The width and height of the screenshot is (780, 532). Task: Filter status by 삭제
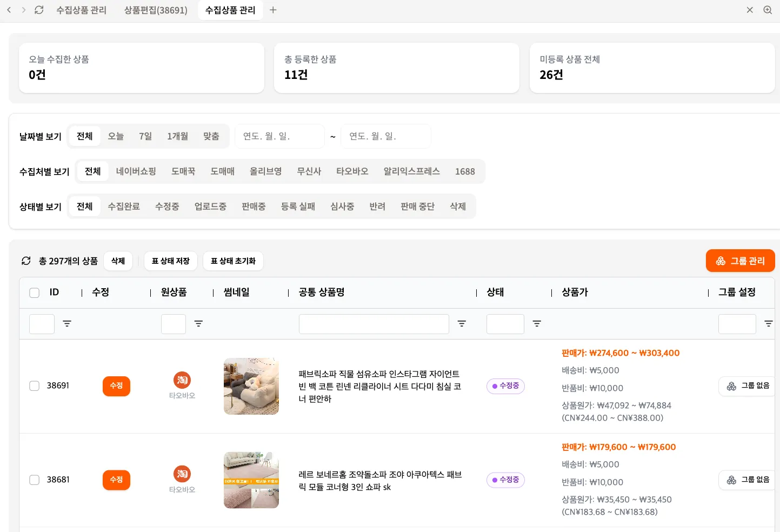click(x=458, y=207)
